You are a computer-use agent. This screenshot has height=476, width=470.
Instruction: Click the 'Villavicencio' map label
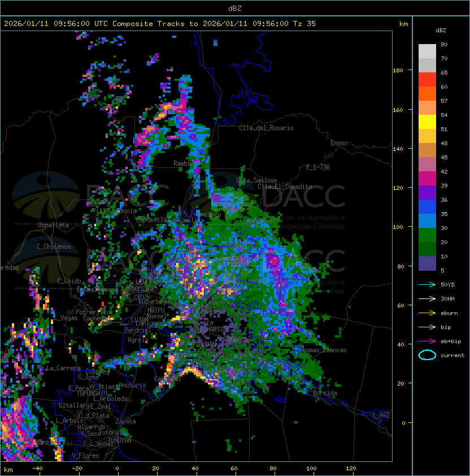(115, 211)
